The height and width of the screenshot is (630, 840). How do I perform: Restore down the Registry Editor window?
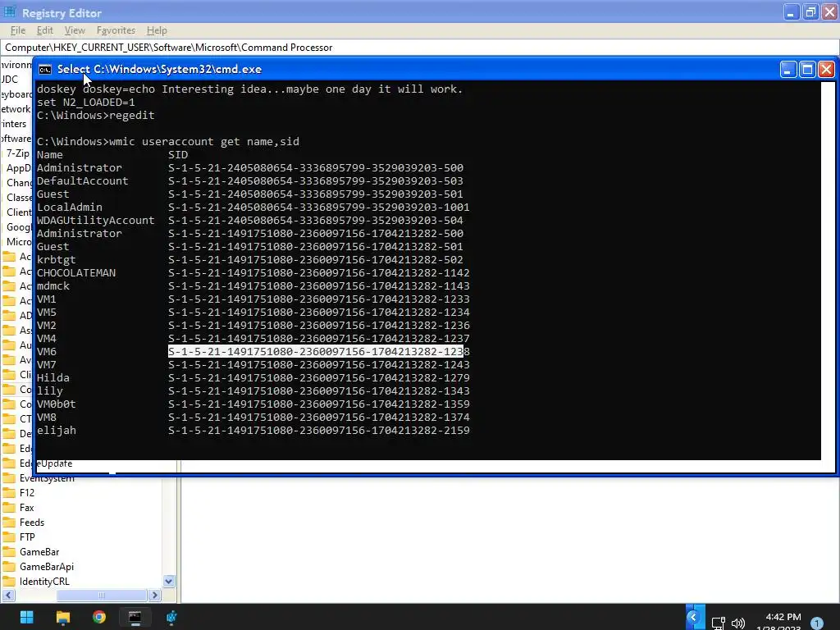click(x=810, y=11)
